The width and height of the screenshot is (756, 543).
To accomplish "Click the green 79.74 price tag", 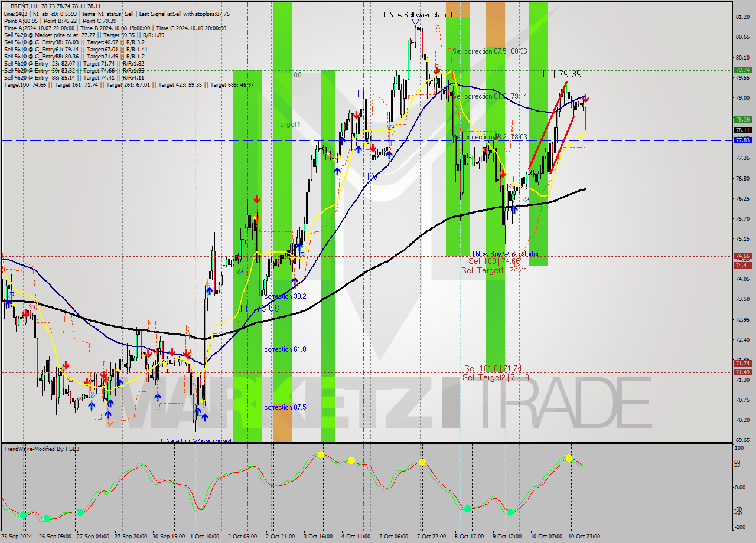I will coord(742,70).
